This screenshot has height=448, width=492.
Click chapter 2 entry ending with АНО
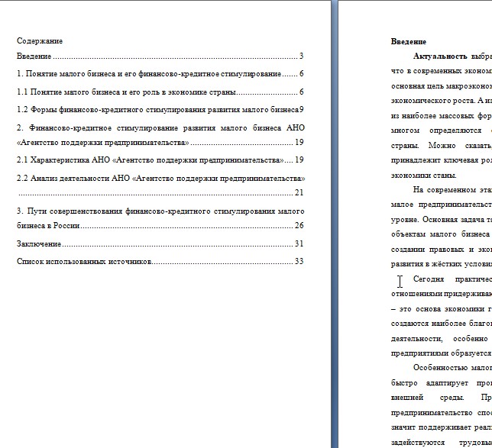coord(160,135)
